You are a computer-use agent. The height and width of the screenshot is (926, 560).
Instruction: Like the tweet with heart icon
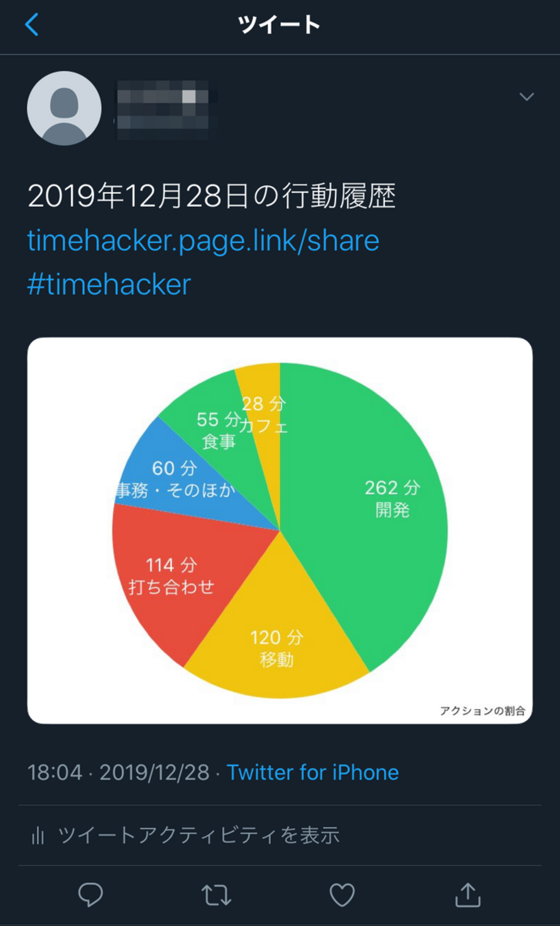click(342, 895)
